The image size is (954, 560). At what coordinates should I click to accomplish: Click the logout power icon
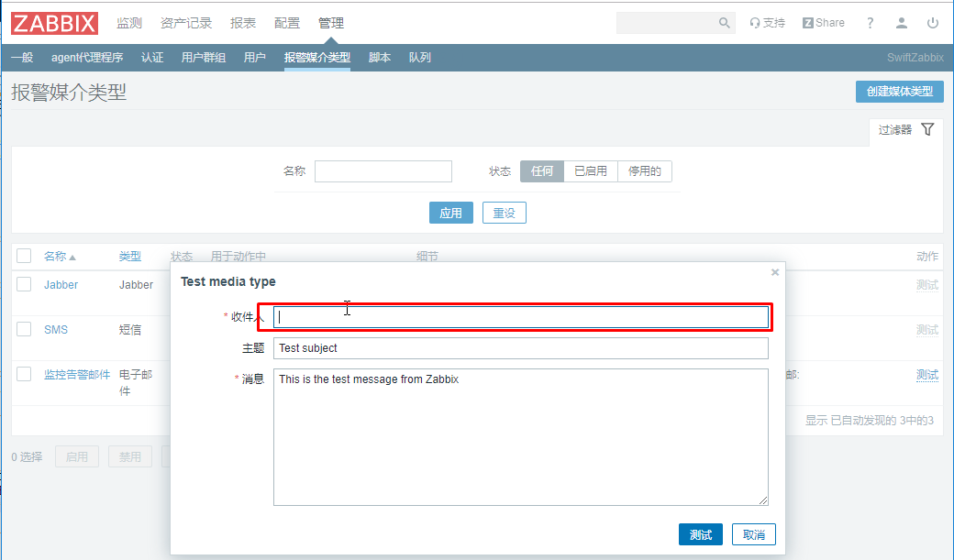tap(933, 23)
